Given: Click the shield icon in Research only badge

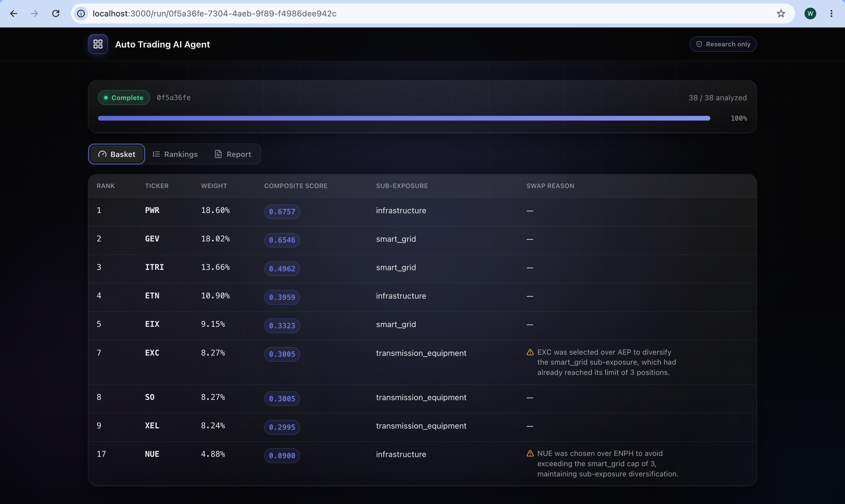Looking at the screenshot, I should [699, 44].
